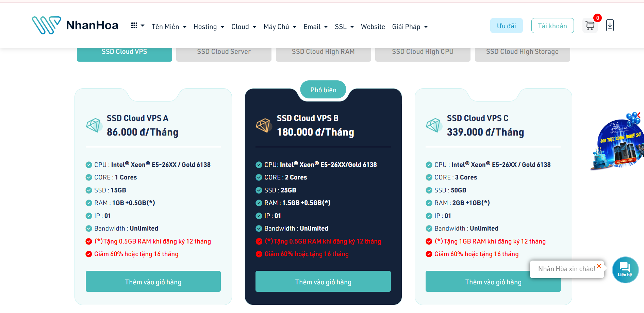Switch to SSD Cloud High Storage tab

click(x=522, y=52)
